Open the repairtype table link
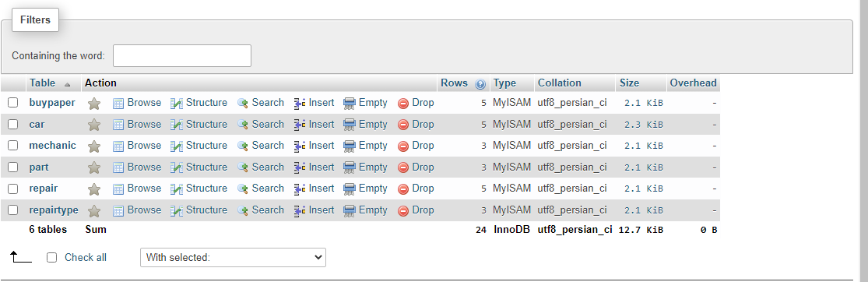Viewport: 868px width, 282px height. coord(54,210)
